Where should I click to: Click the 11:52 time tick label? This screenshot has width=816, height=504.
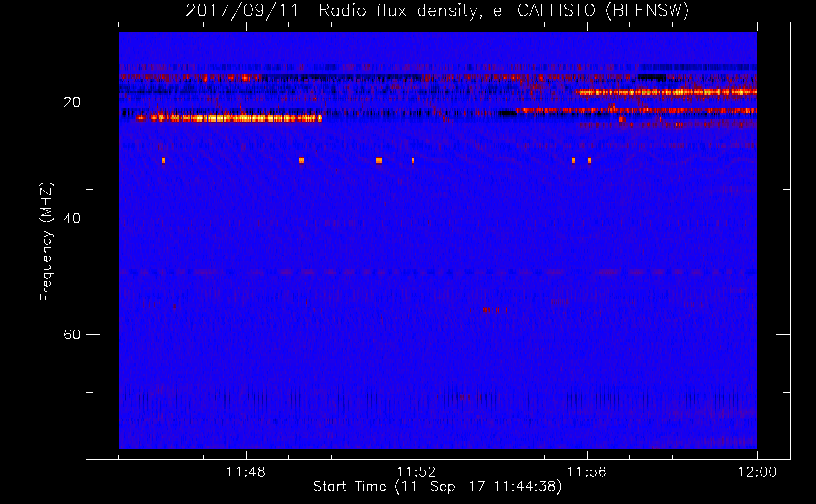pyautogui.click(x=416, y=472)
